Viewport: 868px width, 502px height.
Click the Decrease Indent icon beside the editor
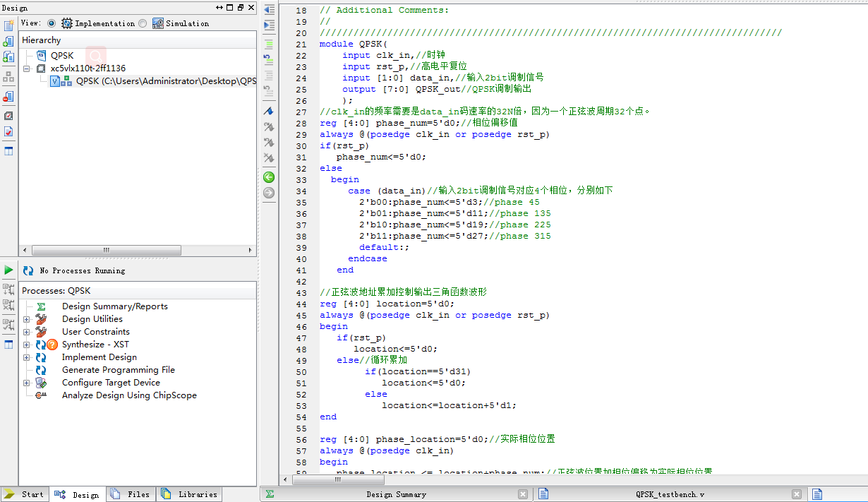(x=269, y=10)
